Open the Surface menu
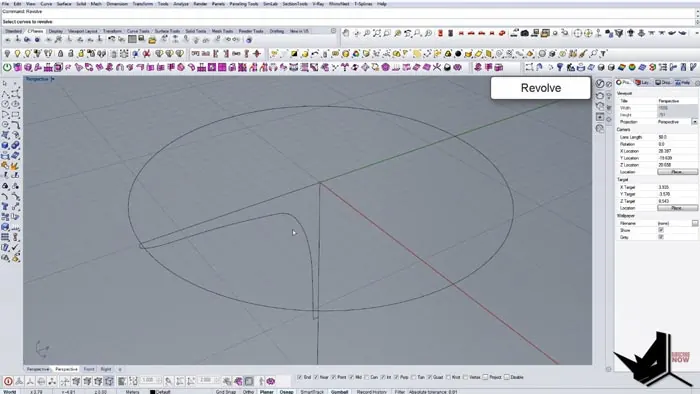The width and height of the screenshot is (700, 394). (64, 4)
